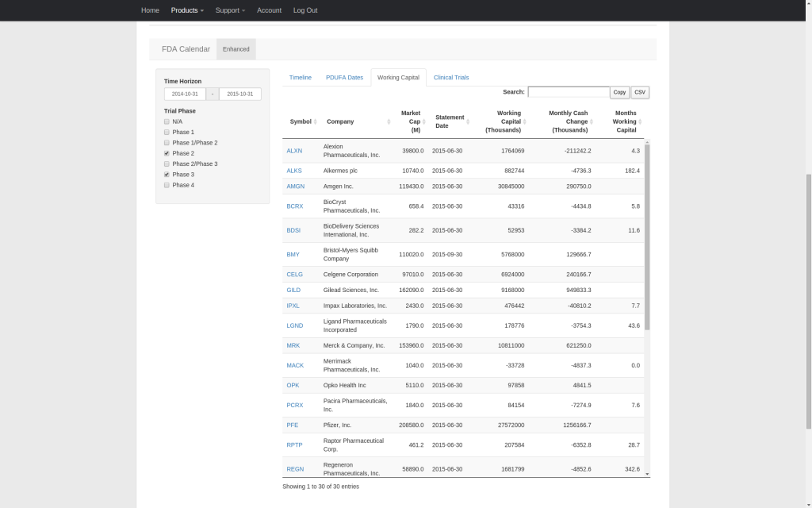Click the 'Showing 1 to 30' entries text
The width and height of the screenshot is (812, 508).
(321, 487)
